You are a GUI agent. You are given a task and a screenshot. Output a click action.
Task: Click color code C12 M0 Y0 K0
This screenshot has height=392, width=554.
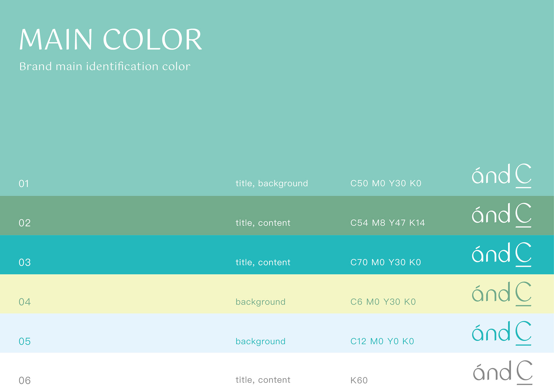click(382, 341)
